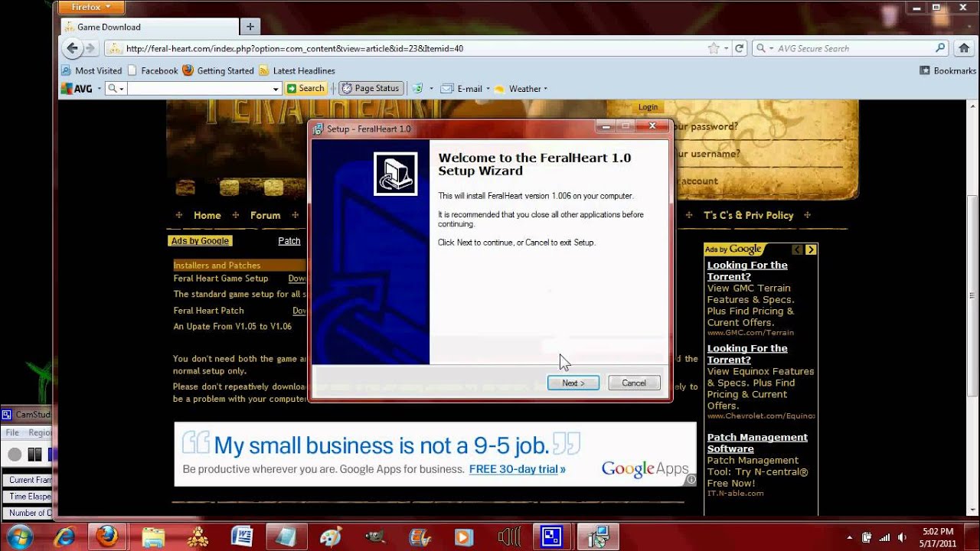Launch Internet Explorer from taskbar
Screen dimensions: 980x551
[64, 536]
